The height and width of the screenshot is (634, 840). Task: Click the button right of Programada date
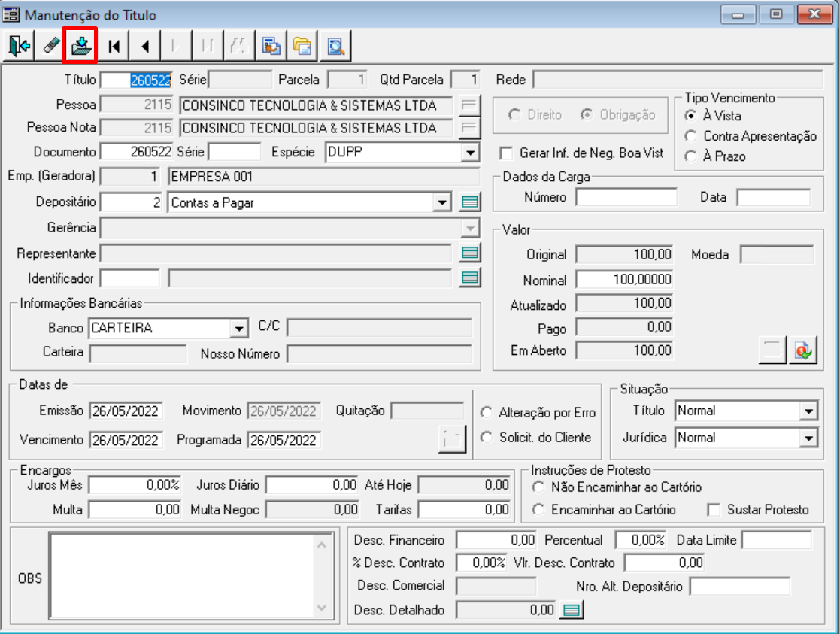click(452, 439)
